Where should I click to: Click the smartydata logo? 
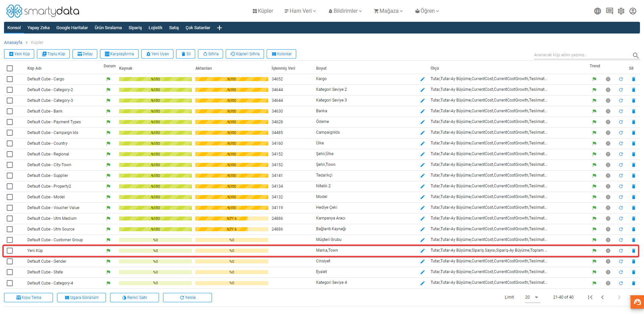pyautogui.click(x=43, y=11)
